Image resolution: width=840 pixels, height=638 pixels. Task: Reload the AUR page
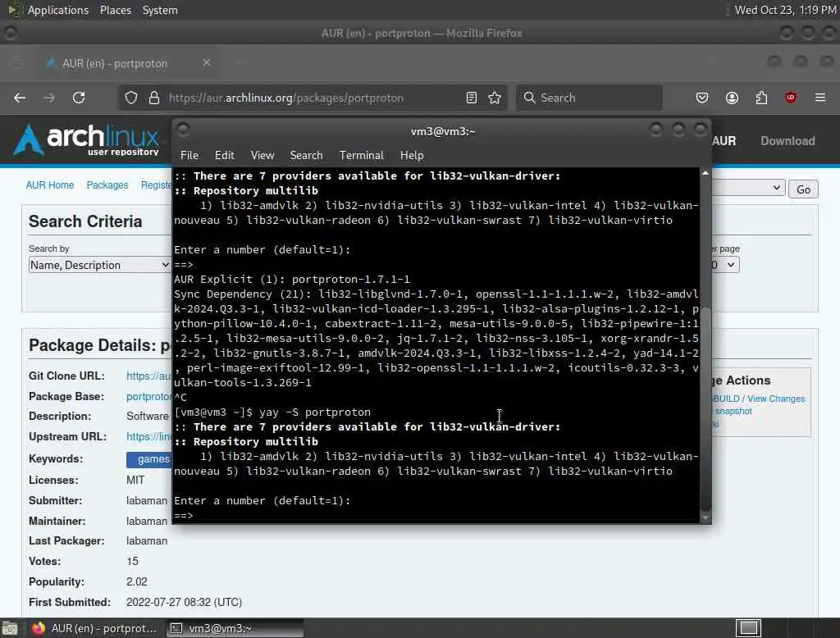(x=79, y=98)
